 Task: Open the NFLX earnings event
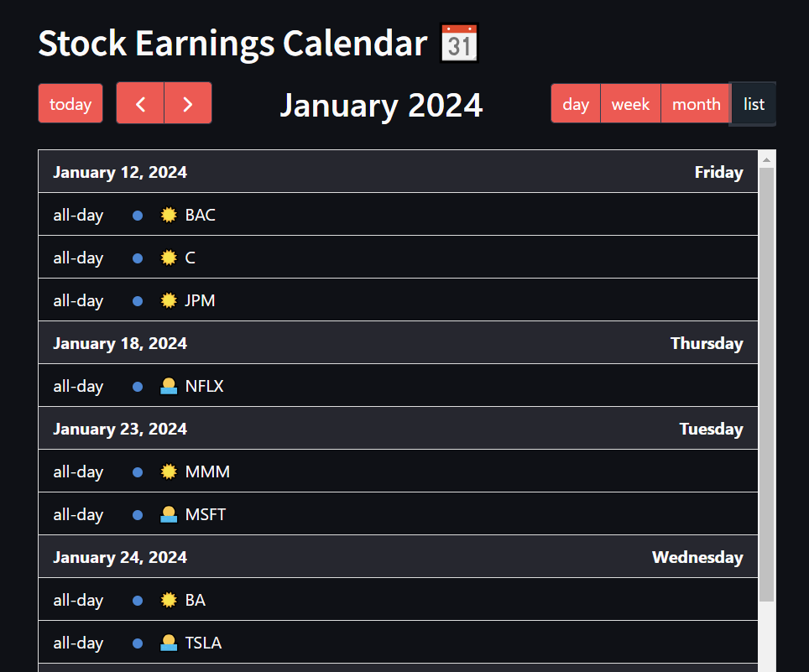(398, 386)
